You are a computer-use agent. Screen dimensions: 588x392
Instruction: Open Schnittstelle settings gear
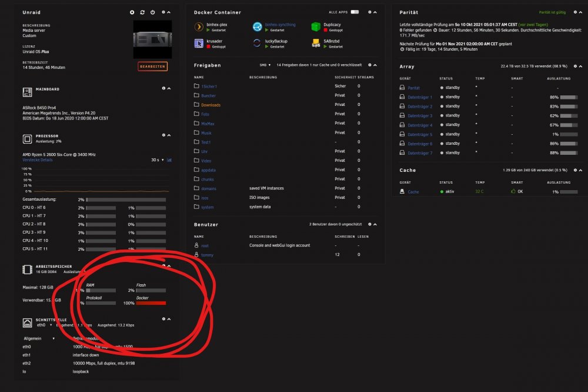163,319
